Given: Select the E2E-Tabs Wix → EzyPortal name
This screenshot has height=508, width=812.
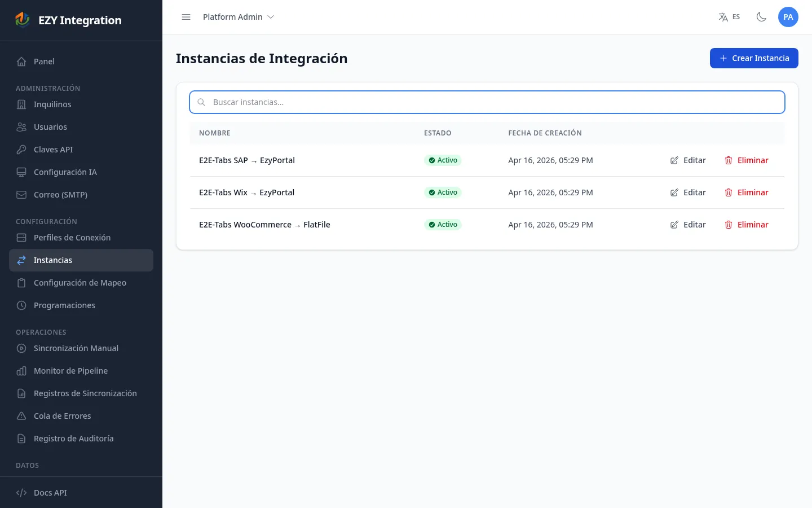Looking at the screenshot, I should [x=246, y=192].
